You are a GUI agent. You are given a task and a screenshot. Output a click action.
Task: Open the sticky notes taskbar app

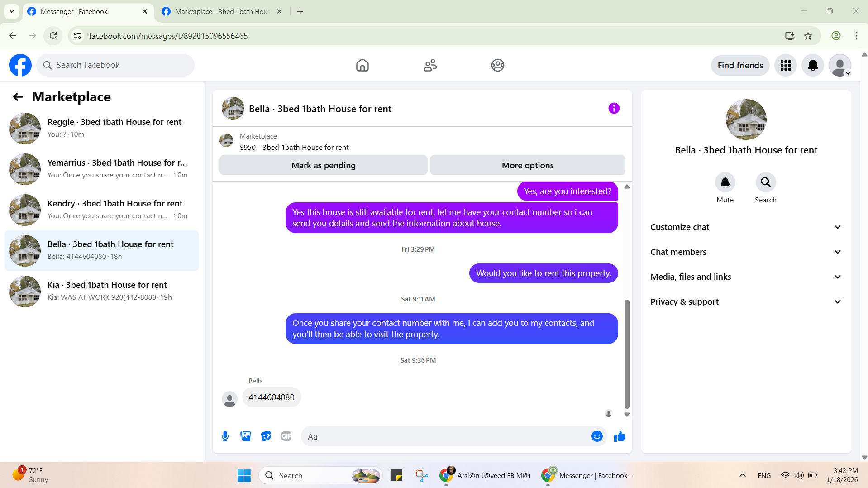click(x=396, y=475)
